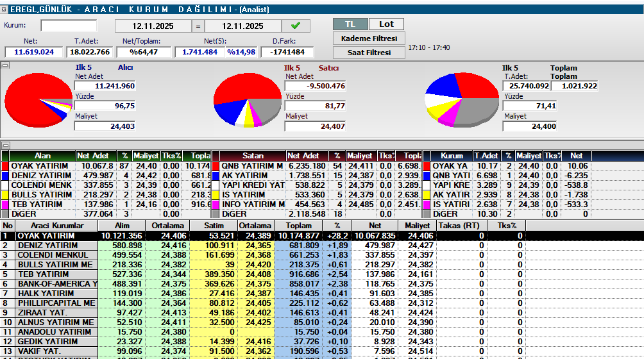Image resolution: width=644 pixels, height=359 pixels.
Task: Click the start date field
Action: coord(153,26)
